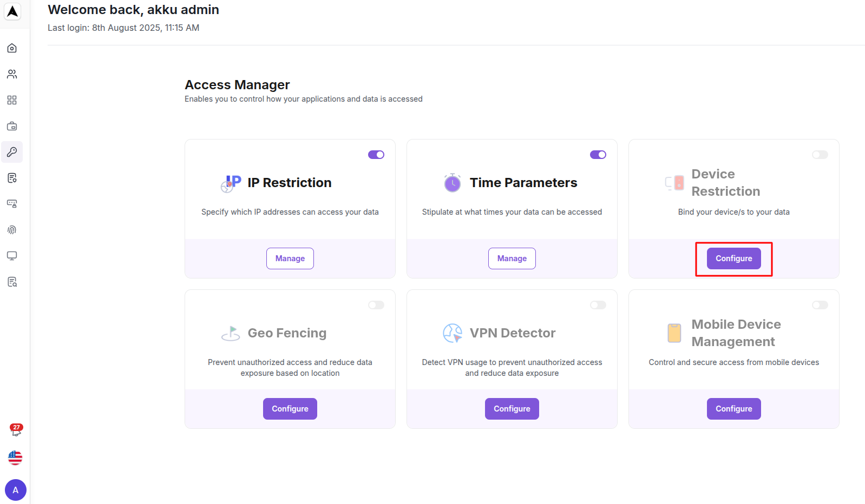Open the applications grid sidebar icon
The height and width of the screenshot is (504, 865).
coord(12,100)
